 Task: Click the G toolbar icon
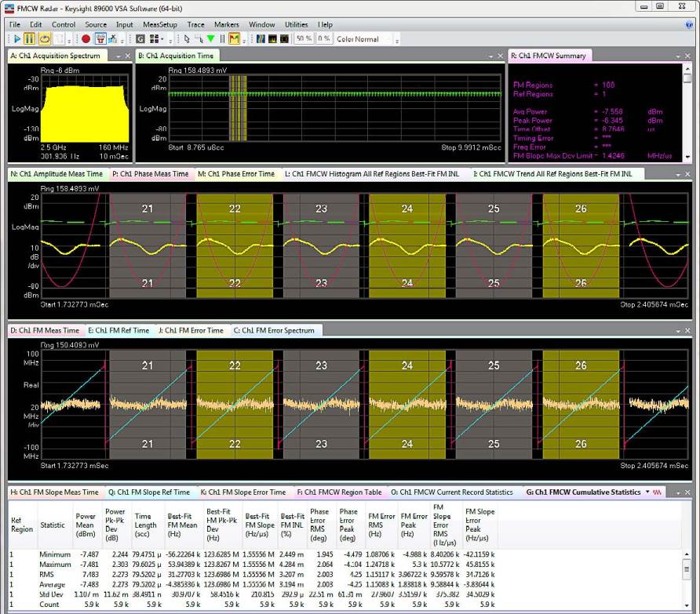140,39
